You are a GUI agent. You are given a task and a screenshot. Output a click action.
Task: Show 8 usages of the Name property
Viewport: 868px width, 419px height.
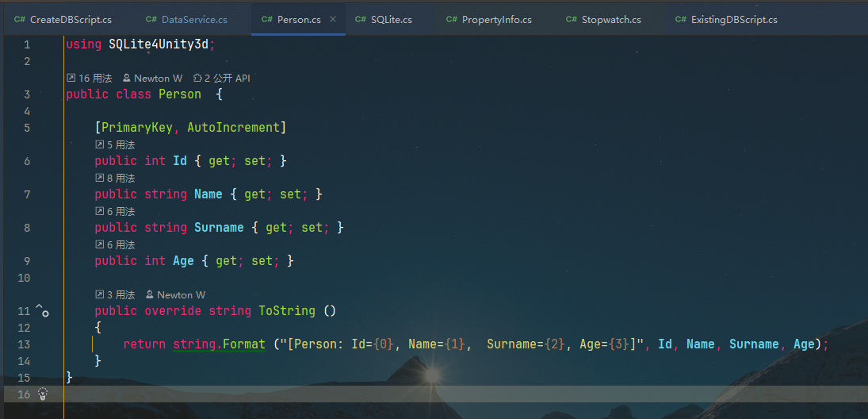pos(115,178)
